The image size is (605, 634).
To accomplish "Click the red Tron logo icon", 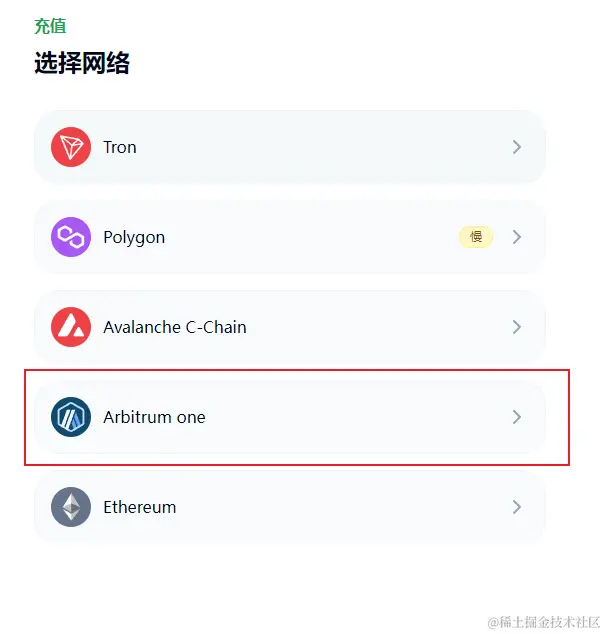I will coord(71,147).
